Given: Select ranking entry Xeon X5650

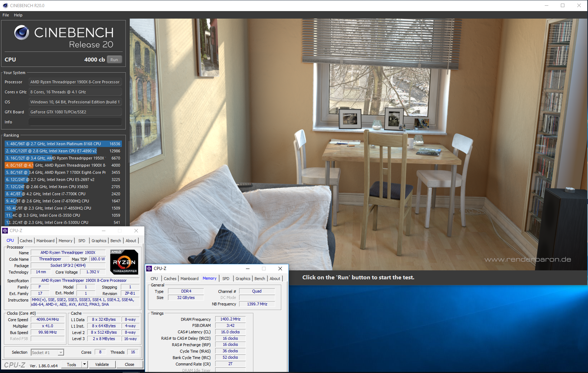Looking at the screenshot, I should (x=63, y=187).
